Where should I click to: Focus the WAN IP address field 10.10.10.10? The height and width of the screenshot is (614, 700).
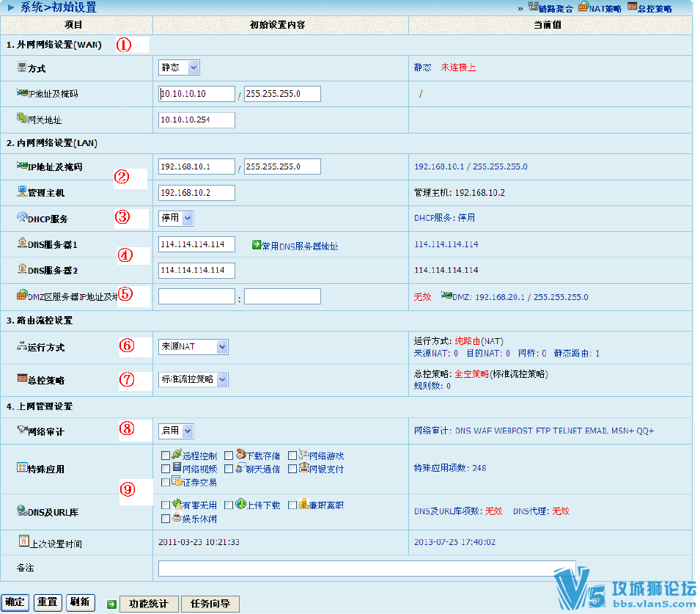[x=196, y=94]
